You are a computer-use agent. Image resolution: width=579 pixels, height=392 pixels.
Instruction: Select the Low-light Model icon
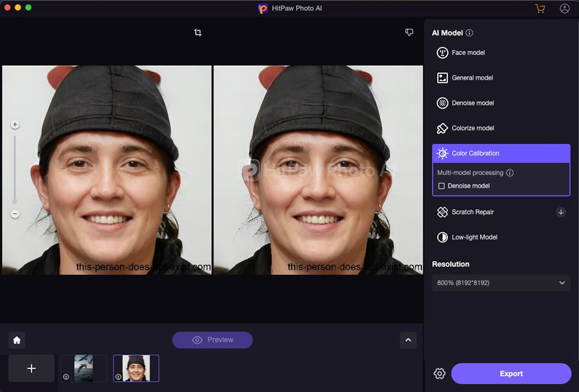pos(442,237)
